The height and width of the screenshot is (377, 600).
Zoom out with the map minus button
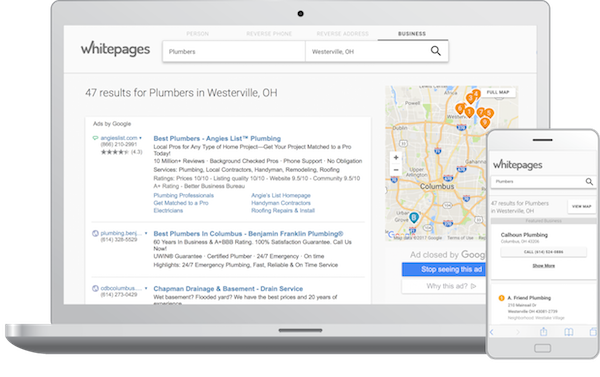point(396,170)
